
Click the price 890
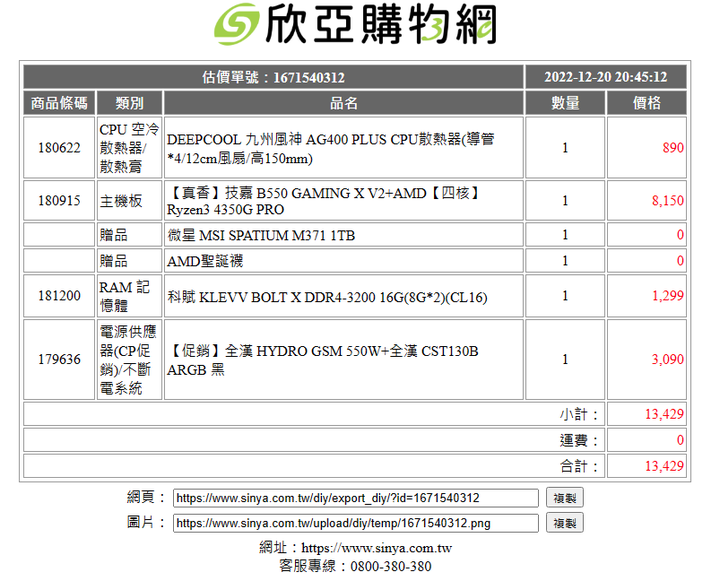tap(673, 148)
